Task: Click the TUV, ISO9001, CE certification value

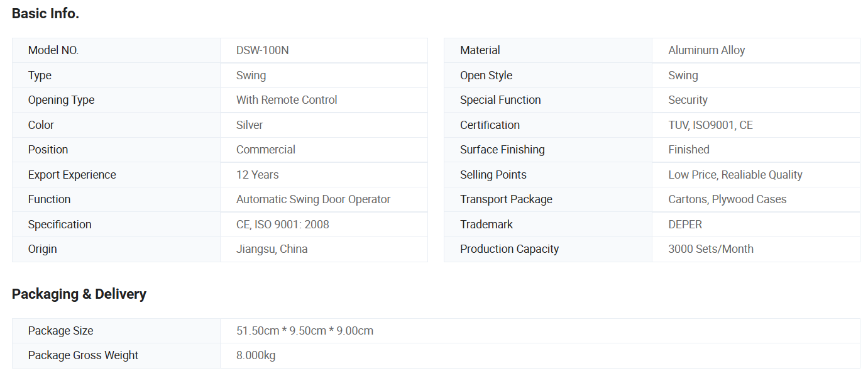Action: pos(710,125)
